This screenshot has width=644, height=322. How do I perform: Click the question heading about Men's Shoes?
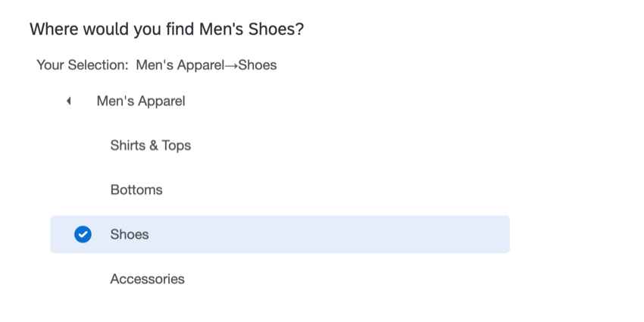point(167,30)
